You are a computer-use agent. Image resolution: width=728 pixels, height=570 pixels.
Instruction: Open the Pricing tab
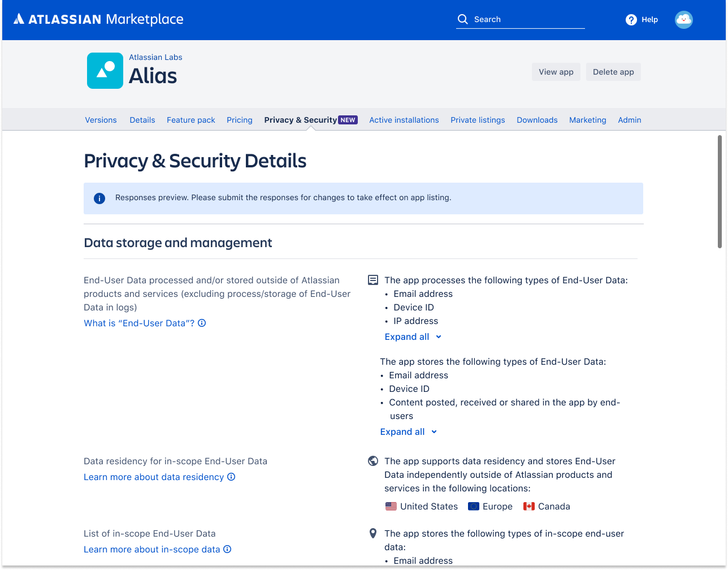coord(240,120)
